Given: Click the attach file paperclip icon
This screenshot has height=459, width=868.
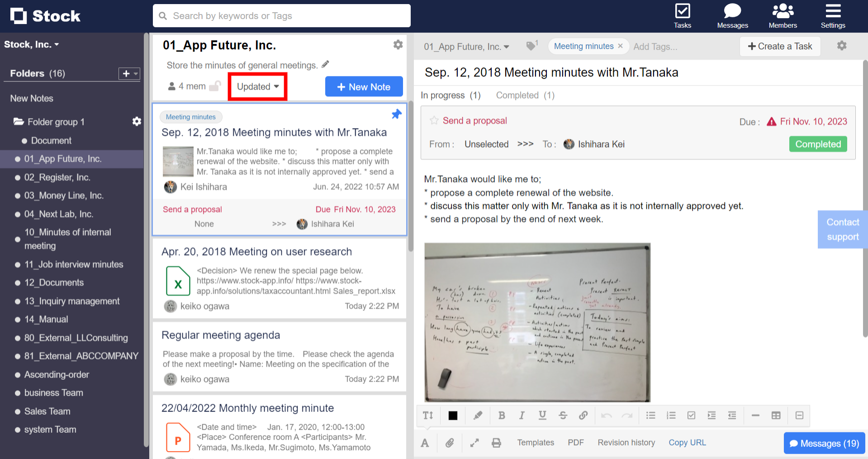Looking at the screenshot, I should click(x=449, y=443).
